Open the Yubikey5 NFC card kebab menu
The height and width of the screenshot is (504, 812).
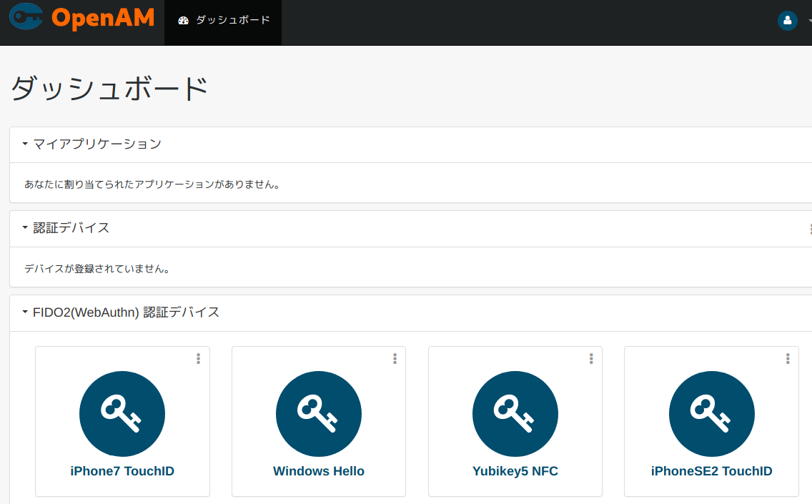pos(591,359)
